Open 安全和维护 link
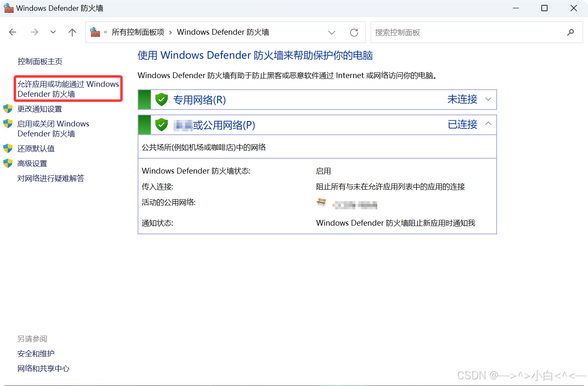Viewport: 588px width, 386px height. coord(36,354)
